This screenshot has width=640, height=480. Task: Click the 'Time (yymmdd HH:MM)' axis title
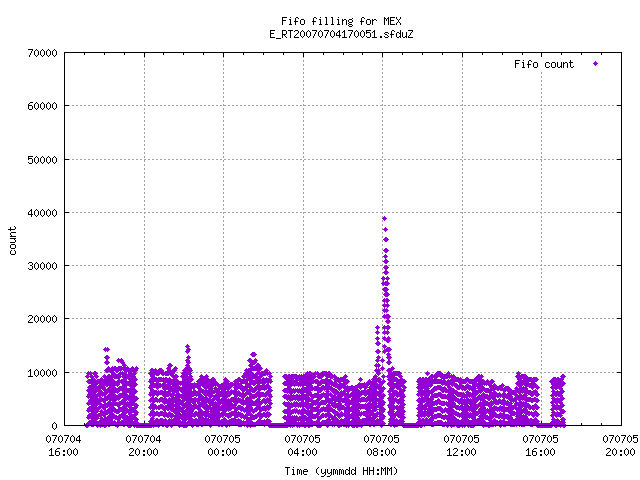pyautogui.click(x=341, y=471)
